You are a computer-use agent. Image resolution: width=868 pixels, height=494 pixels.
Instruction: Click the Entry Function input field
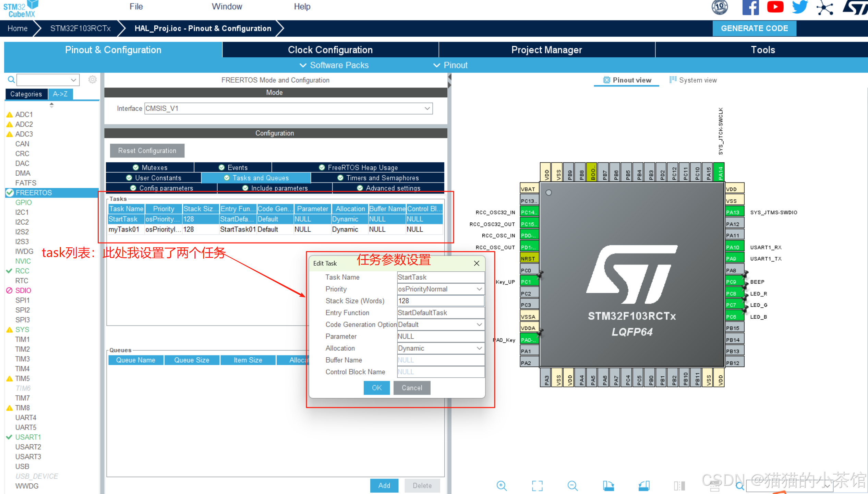441,313
